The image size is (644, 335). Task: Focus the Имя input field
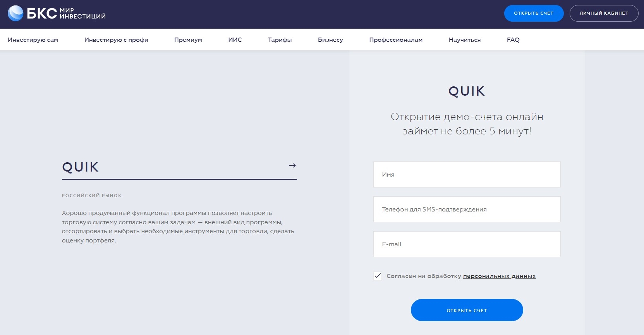tap(467, 174)
